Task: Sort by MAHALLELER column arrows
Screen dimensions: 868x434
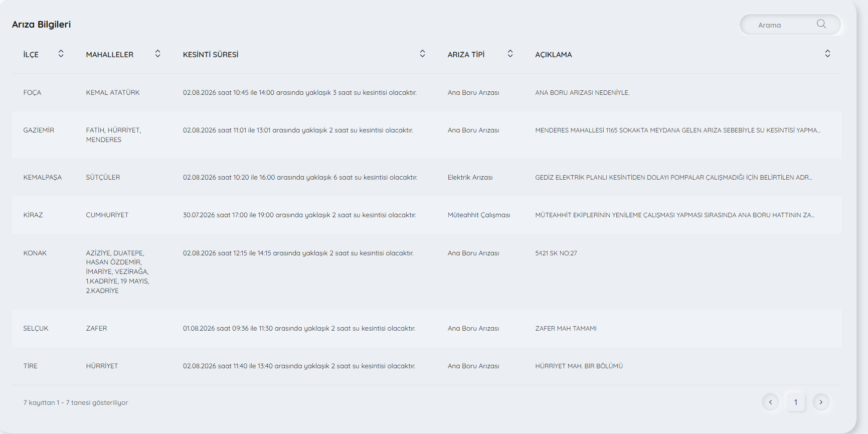Action: [x=158, y=54]
